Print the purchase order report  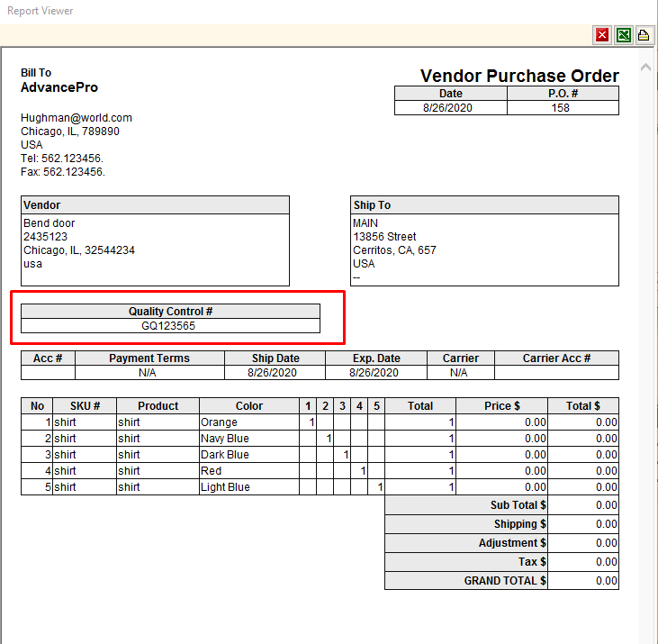(x=644, y=35)
